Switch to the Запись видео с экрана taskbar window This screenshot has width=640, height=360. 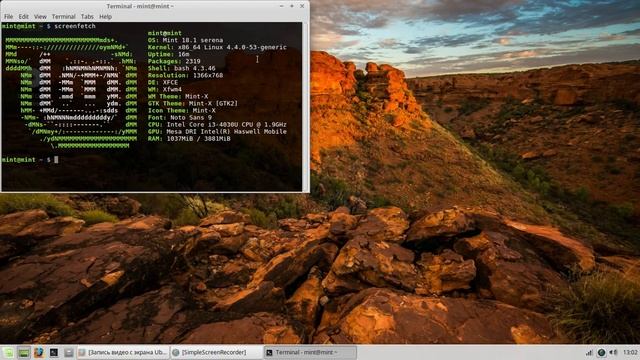point(122,352)
